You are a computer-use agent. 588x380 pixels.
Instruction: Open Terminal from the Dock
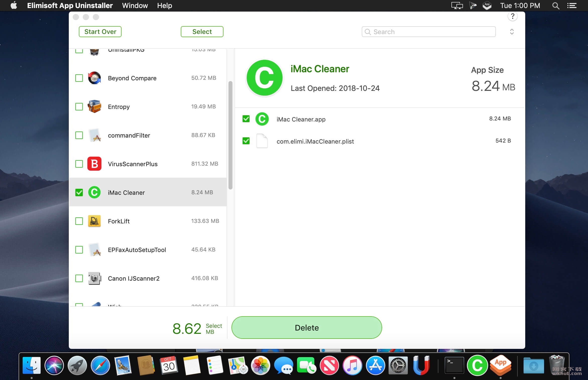coord(454,365)
